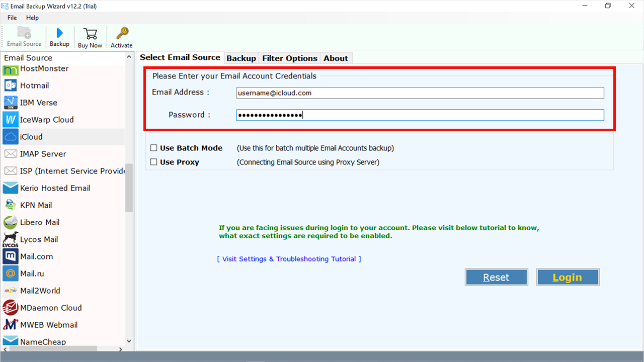Choose the Mail2World icon
The image size is (644, 362).
(11, 291)
